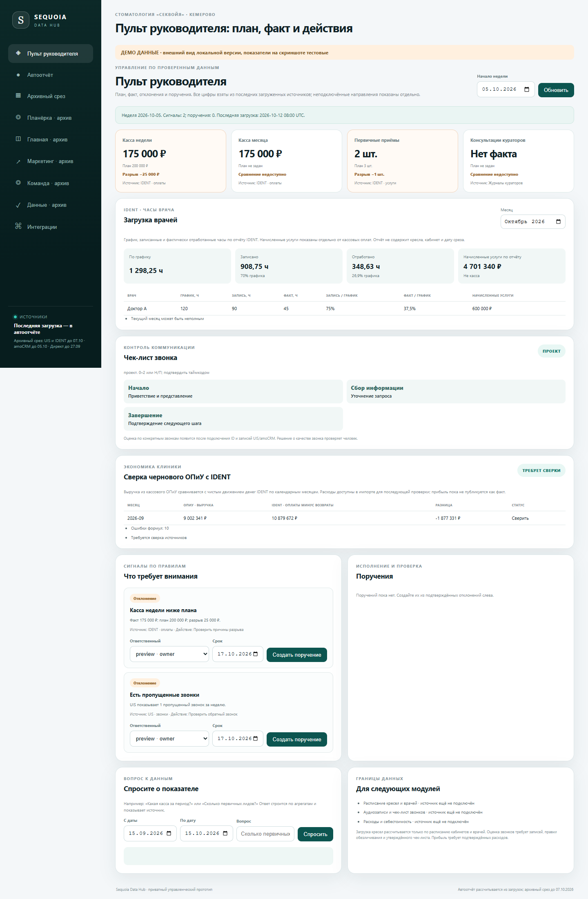
Task: Open calendar icon in Касса недели deadline field
Action: (x=256, y=654)
